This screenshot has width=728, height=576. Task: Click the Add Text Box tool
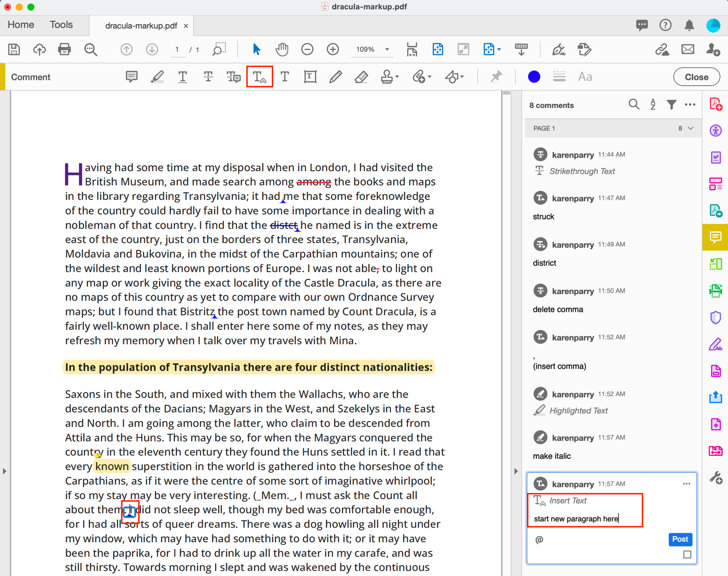coord(310,77)
